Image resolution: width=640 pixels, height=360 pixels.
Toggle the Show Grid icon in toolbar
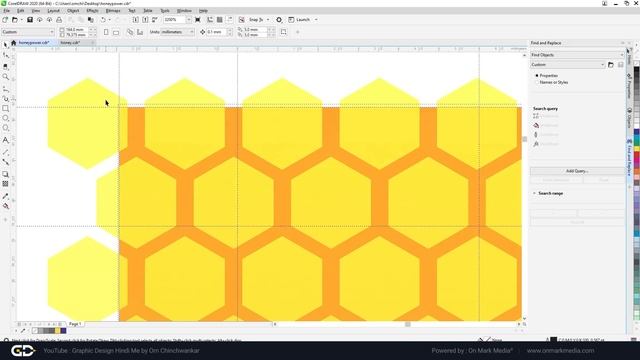pos(220,20)
